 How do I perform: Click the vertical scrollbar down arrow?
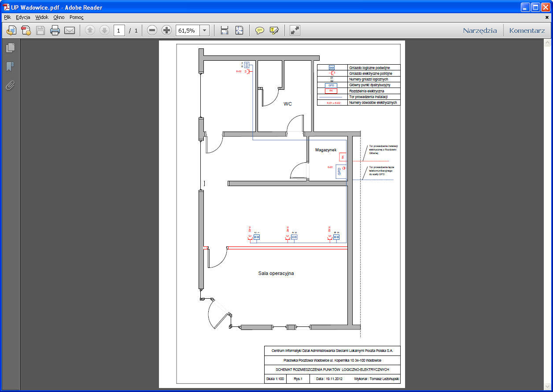547,386
